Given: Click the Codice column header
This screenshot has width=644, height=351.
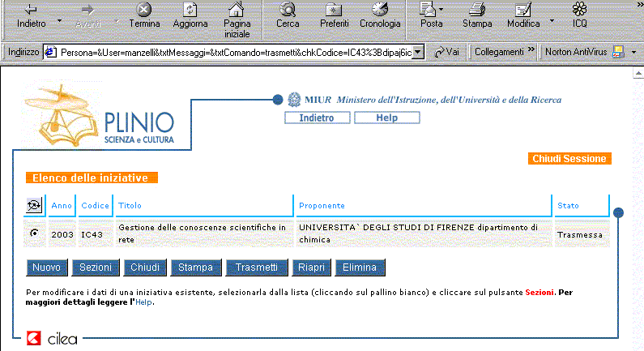Looking at the screenshot, I should tap(95, 206).
